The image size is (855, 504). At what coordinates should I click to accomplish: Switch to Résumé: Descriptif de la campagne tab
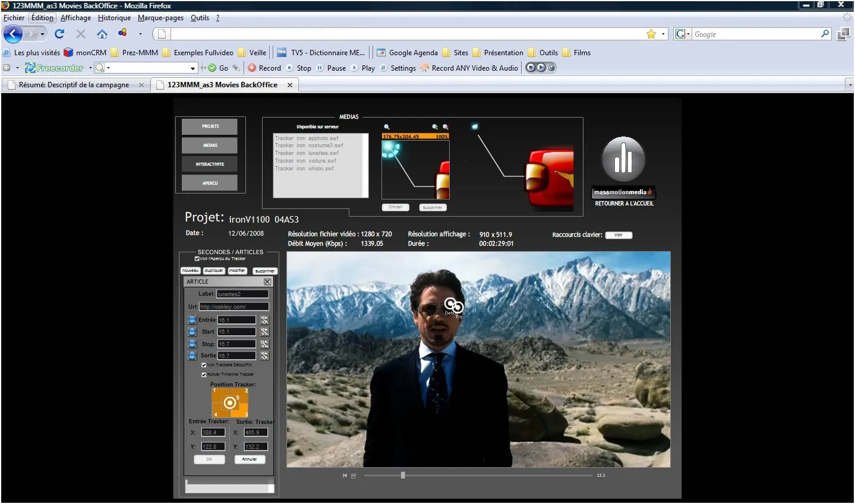click(x=75, y=85)
